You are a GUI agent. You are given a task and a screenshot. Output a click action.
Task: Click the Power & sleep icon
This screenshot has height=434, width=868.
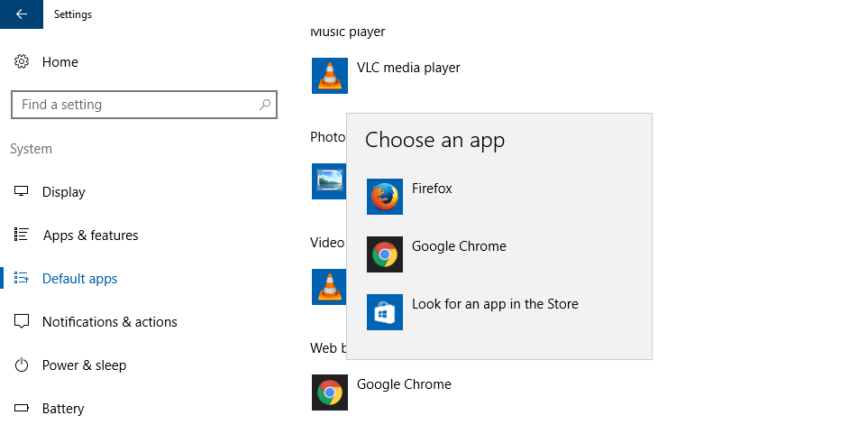(22, 365)
